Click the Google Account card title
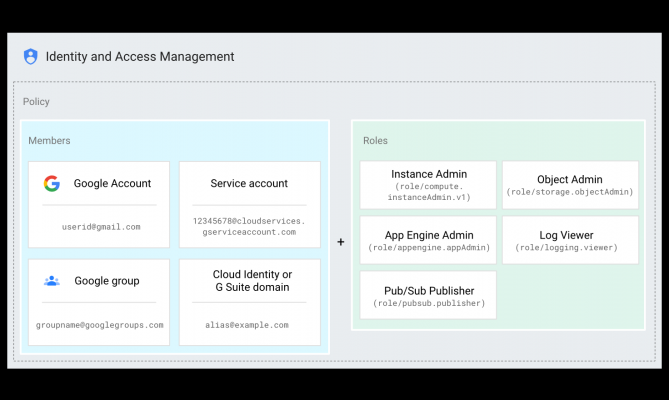 (112, 183)
